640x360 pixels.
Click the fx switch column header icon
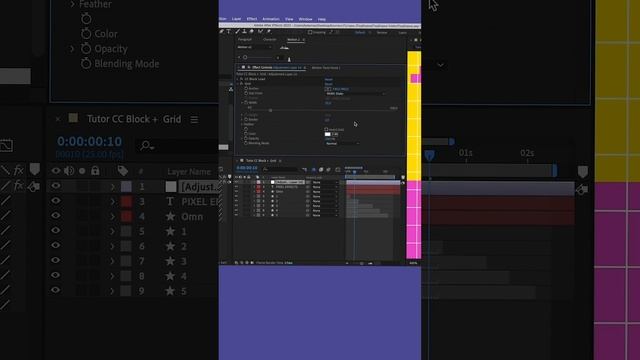[x=18, y=170]
